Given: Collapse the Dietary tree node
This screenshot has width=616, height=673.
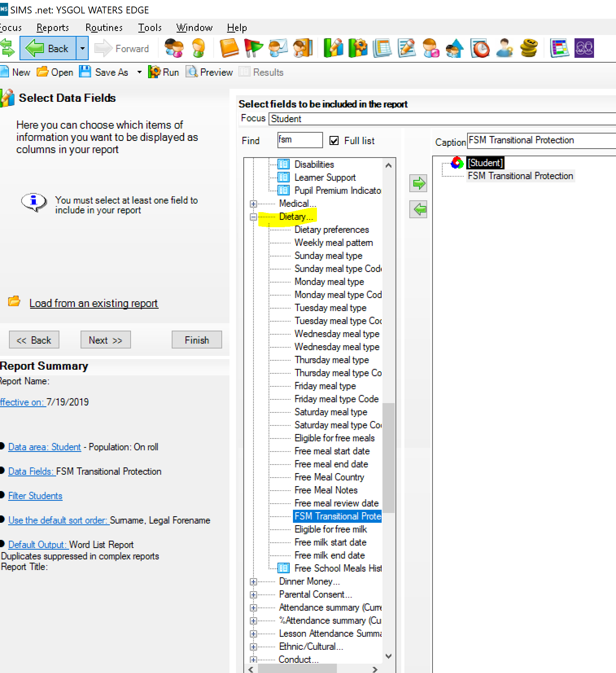Looking at the screenshot, I should 253,217.
